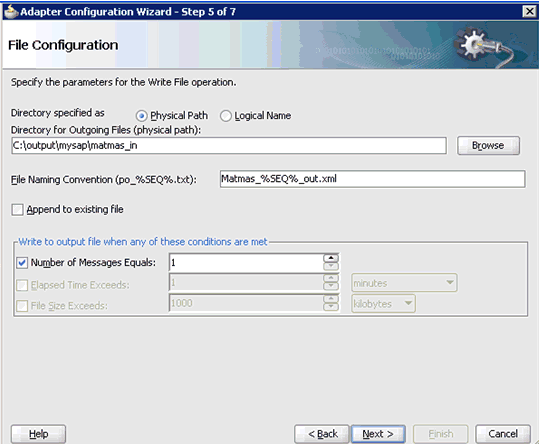
Task: Click the Browse button
Action: pyautogui.click(x=488, y=146)
